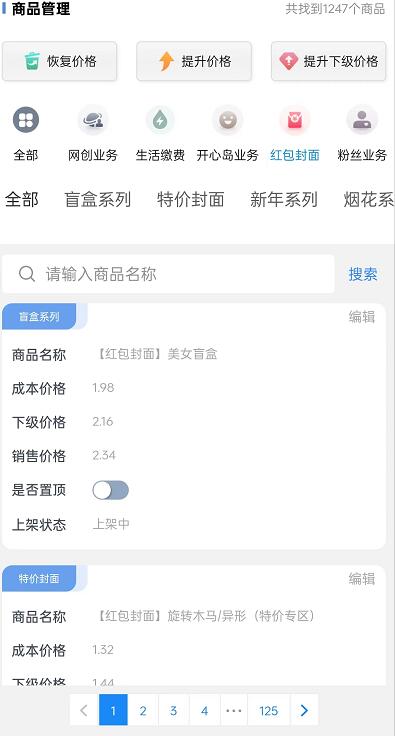Image resolution: width=395 pixels, height=736 pixels.
Task: Switch to the 盲盒系列 tab
Action: click(x=98, y=199)
